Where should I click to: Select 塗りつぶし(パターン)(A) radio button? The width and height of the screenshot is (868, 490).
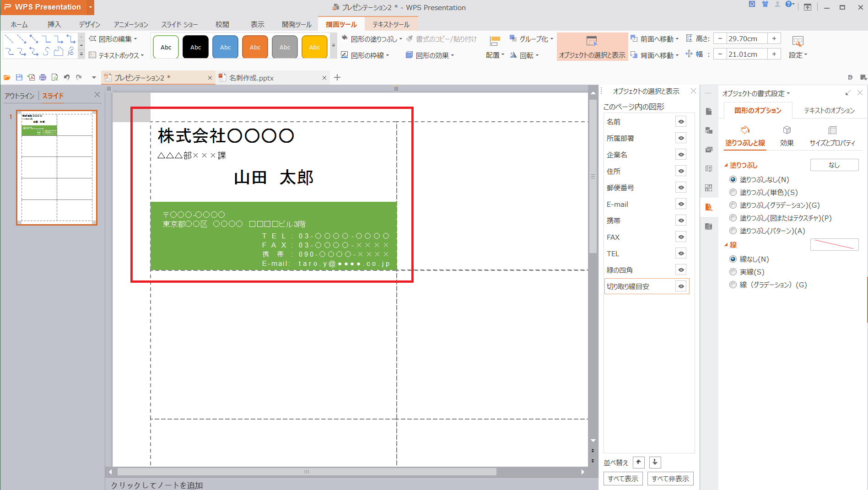point(733,231)
